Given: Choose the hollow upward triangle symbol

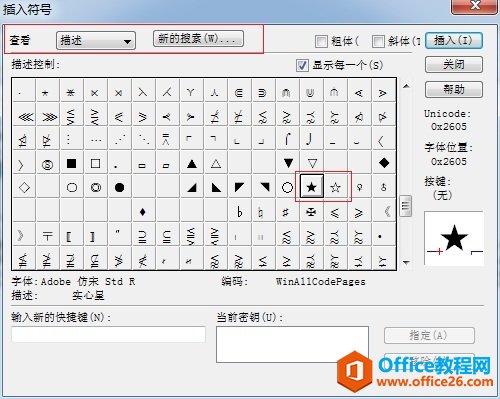Looking at the screenshot, I should tap(216, 163).
